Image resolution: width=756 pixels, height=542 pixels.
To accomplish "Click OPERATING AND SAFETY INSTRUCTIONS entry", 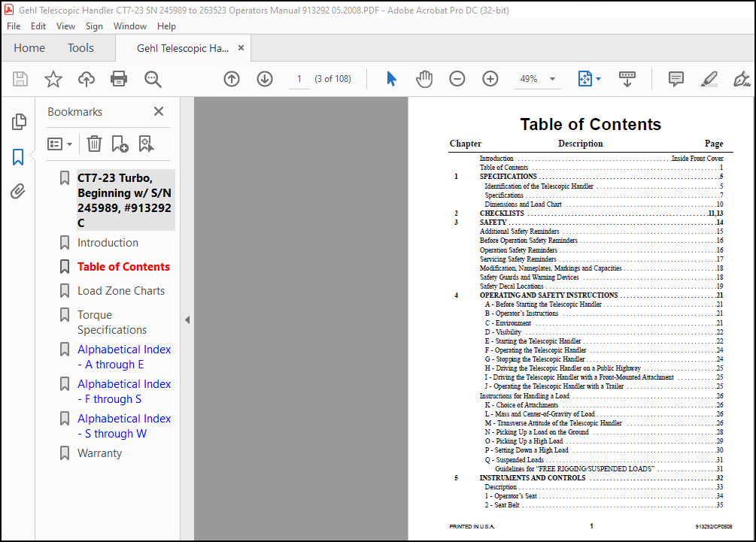I will click(601, 295).
